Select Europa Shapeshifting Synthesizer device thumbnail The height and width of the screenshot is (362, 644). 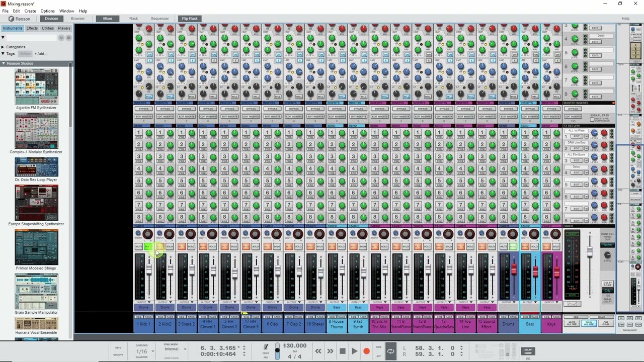[36, 203]
